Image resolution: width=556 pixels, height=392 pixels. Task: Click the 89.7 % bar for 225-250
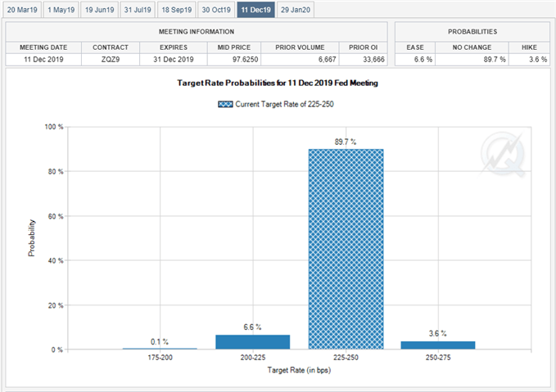pyautogui.click(x=346, y=249)
